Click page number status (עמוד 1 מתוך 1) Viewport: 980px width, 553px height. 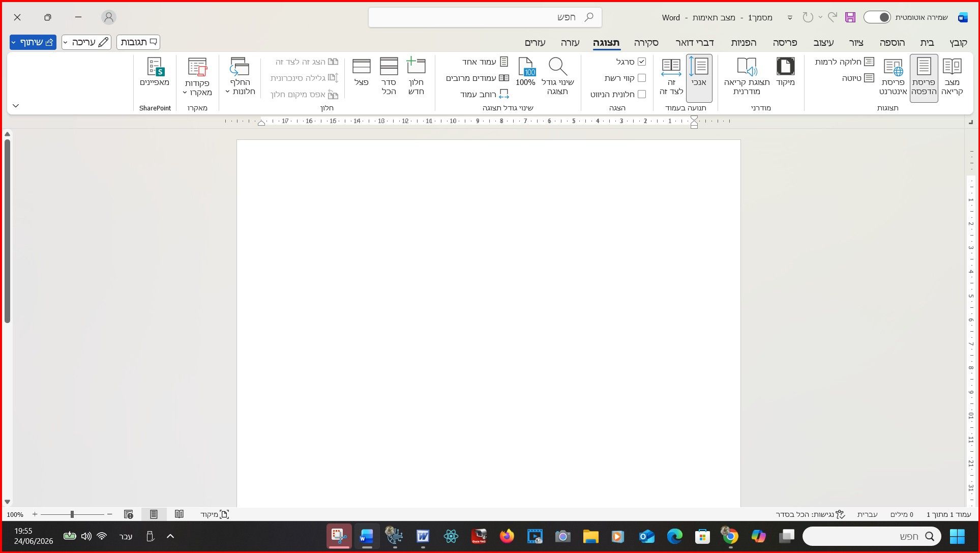(x=948, y=514)
